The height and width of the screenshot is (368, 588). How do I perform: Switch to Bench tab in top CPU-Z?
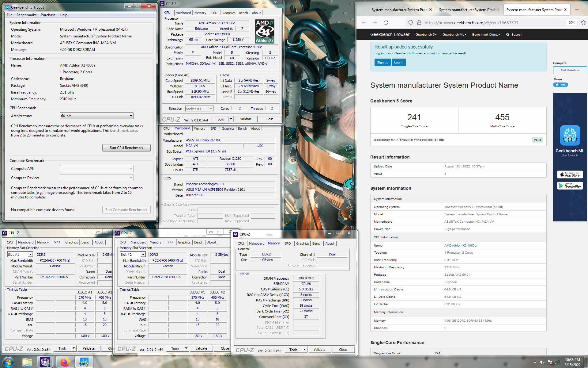(243, 13)
